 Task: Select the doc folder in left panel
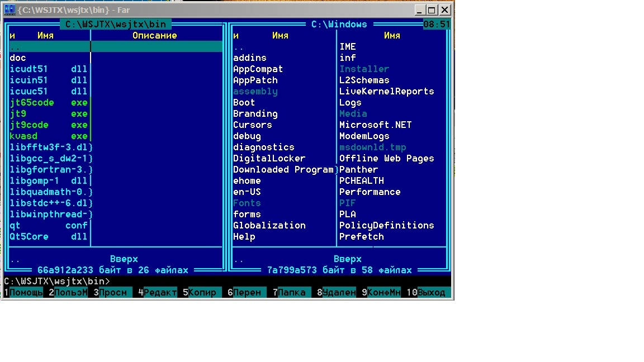click(18, 58)
